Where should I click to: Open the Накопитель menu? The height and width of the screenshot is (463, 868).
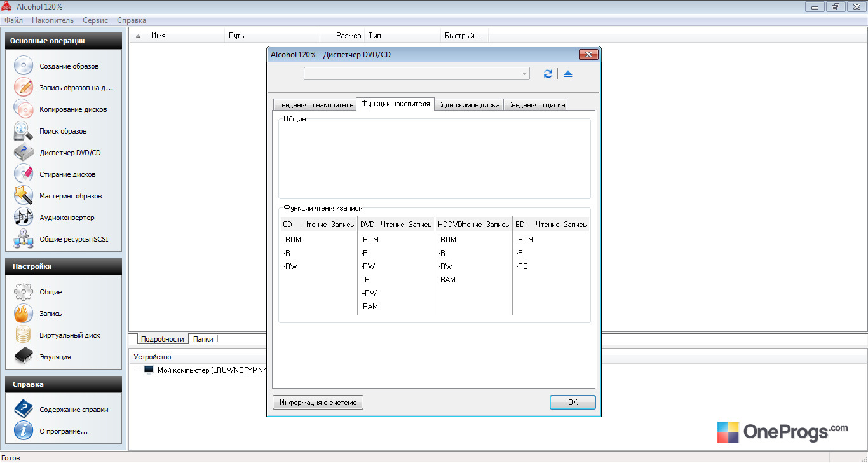[x=53, y=20]
